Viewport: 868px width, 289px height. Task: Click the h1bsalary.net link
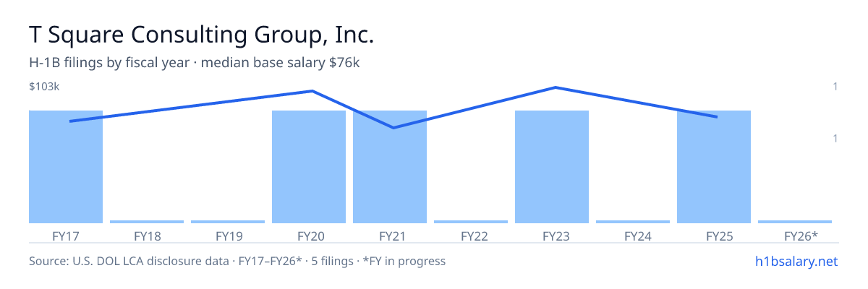[x=796, y=261]
